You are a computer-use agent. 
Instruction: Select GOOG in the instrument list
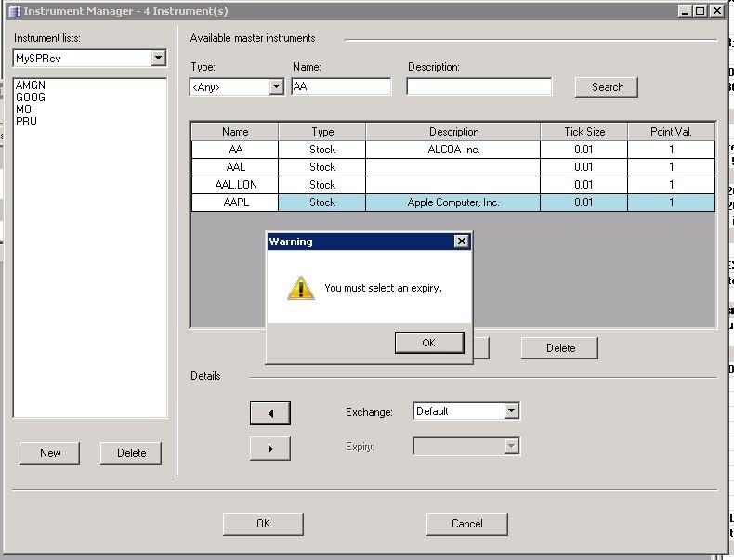click(x=31, y=98)
